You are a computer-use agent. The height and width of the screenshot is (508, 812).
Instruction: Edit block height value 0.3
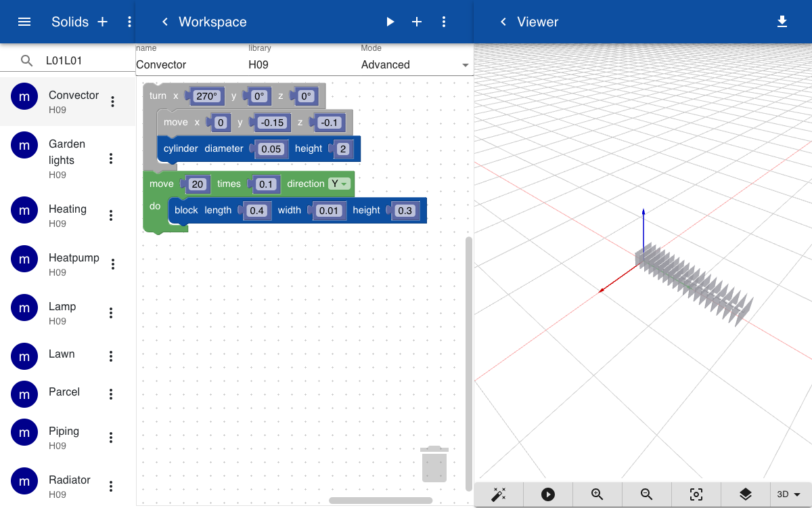coord(405,211)
